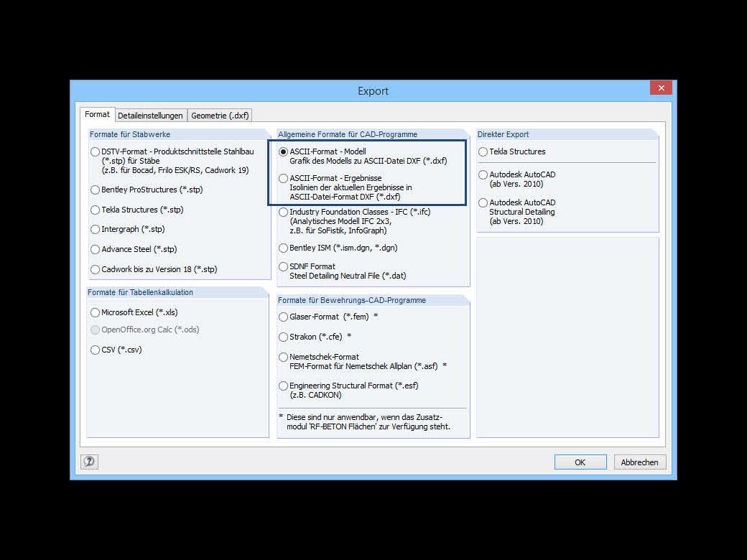Open the context help via question mark icon
Screen dimensions: 747x560
coord(88,462)
